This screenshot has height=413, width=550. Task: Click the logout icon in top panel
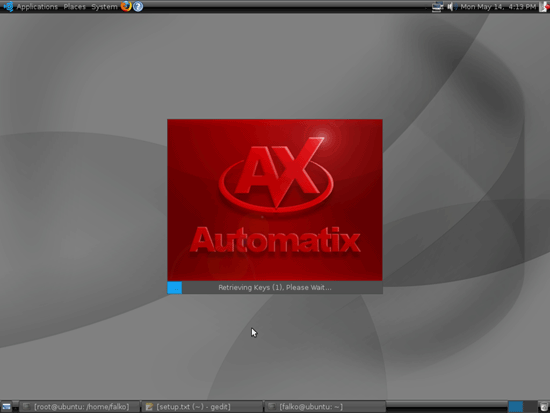tap(544, 7)
